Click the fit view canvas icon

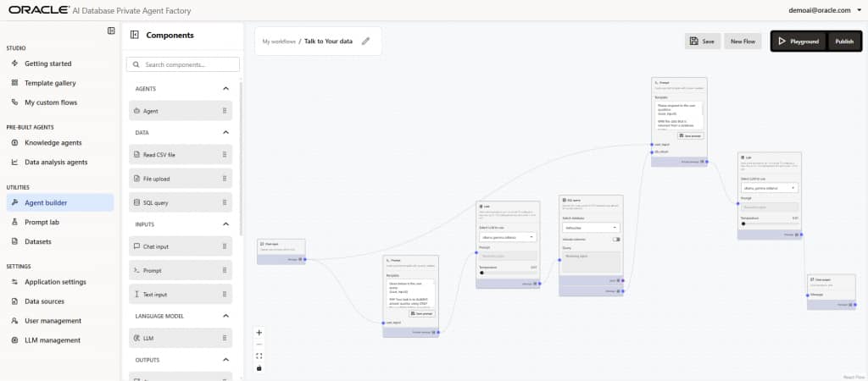(x=259, y=356)
